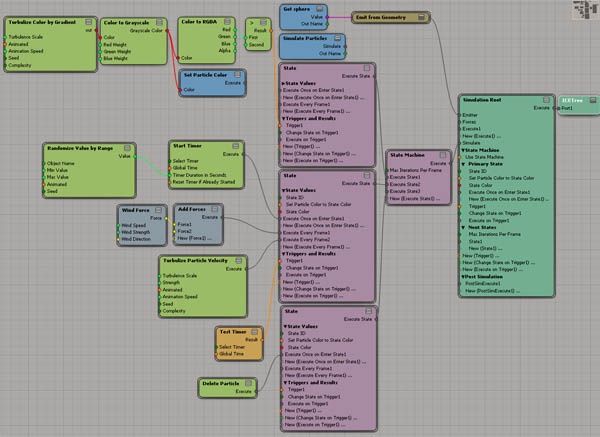600x437 pixels.
Task: Collapse the Next States group in Simulation Root
Action: click(463, 228)
